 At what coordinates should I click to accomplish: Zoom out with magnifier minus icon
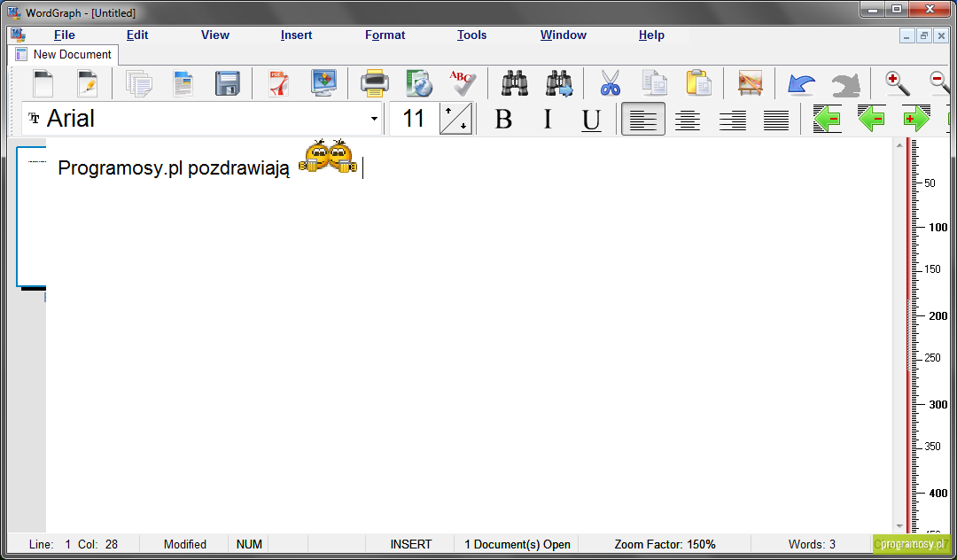[x=940, y=83]
